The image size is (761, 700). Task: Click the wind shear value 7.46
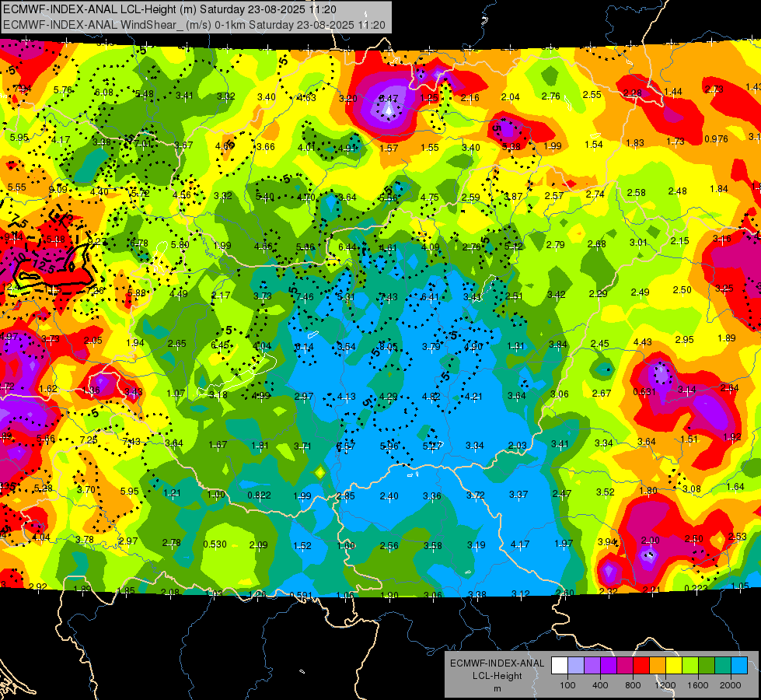tap(305, 296)
